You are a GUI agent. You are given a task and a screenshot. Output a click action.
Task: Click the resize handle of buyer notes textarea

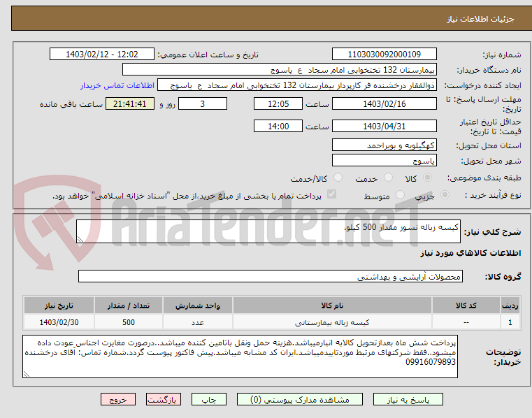[x=26, y=374]
